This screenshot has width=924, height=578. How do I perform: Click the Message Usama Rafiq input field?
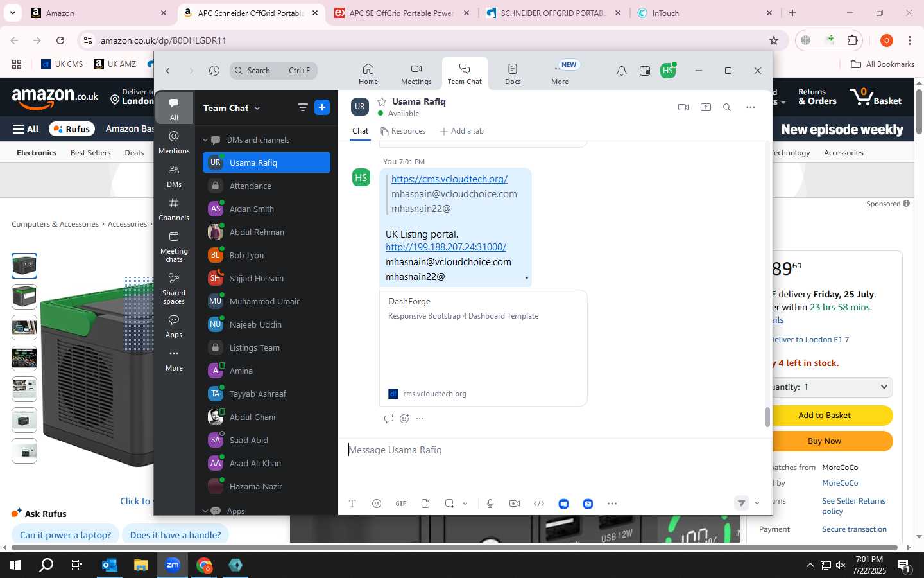point(555,450)
